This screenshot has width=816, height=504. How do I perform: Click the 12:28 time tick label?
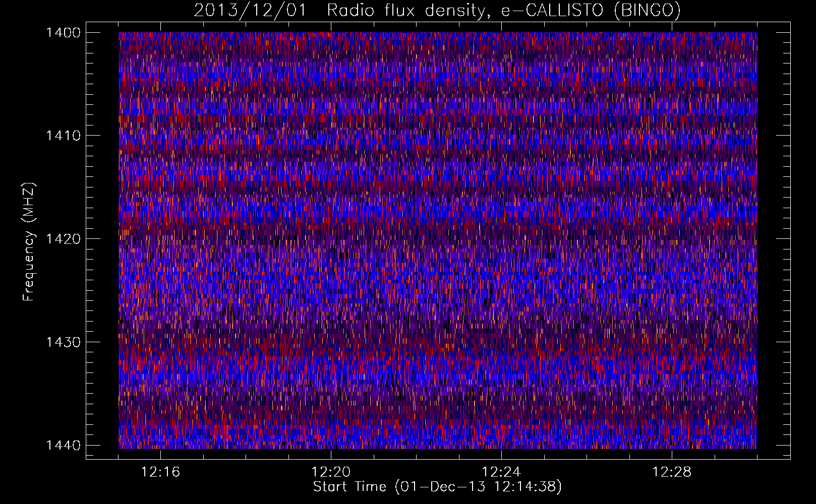(672, 472)
